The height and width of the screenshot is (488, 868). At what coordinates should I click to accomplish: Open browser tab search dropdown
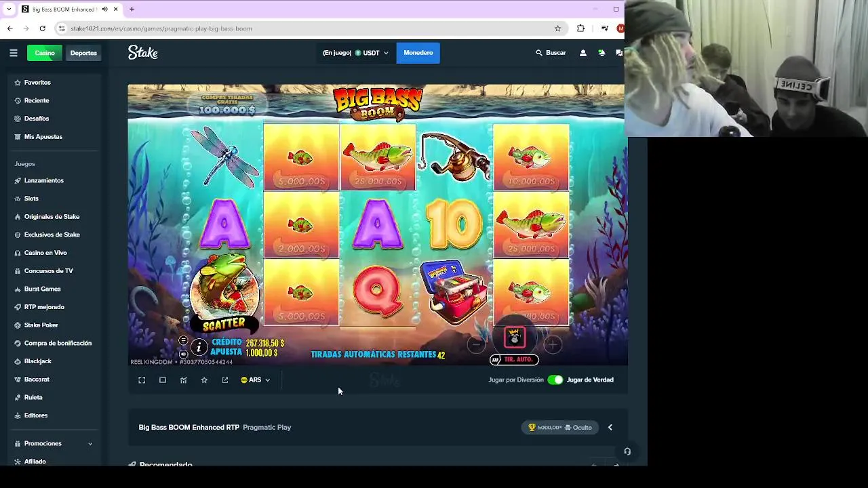[8, 9]
